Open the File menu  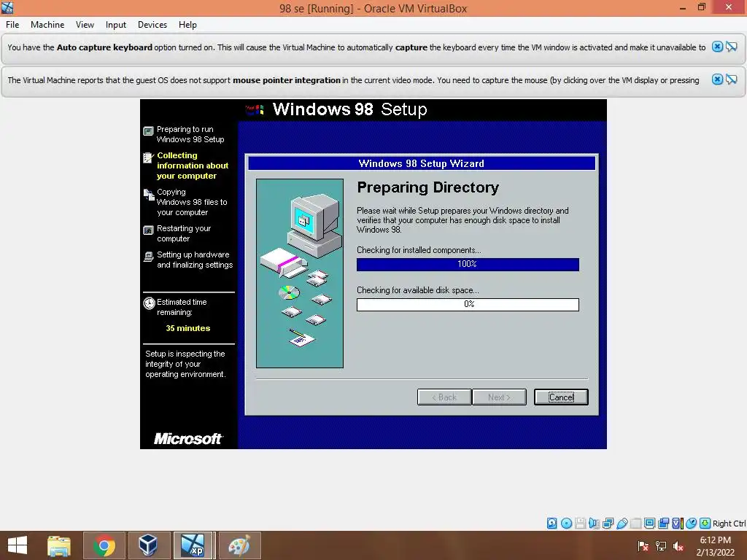(x=12, y=25)
